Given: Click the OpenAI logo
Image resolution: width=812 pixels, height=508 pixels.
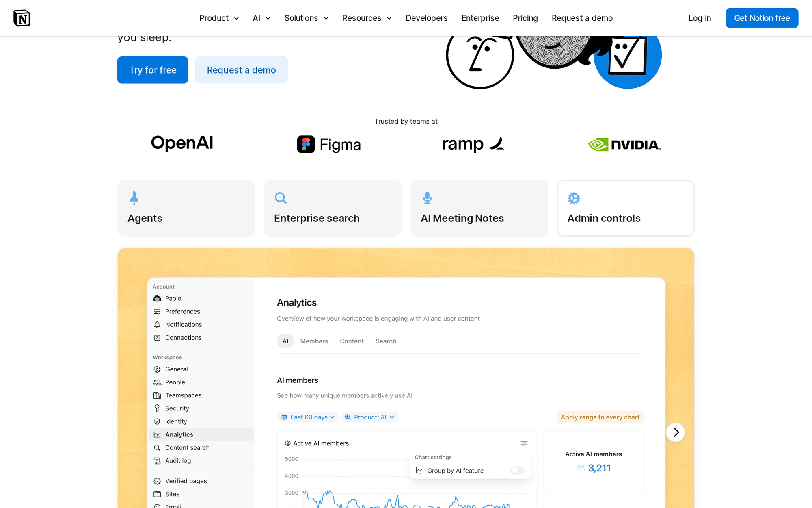Looking at the screenshot, I should [x=182, y=143].
